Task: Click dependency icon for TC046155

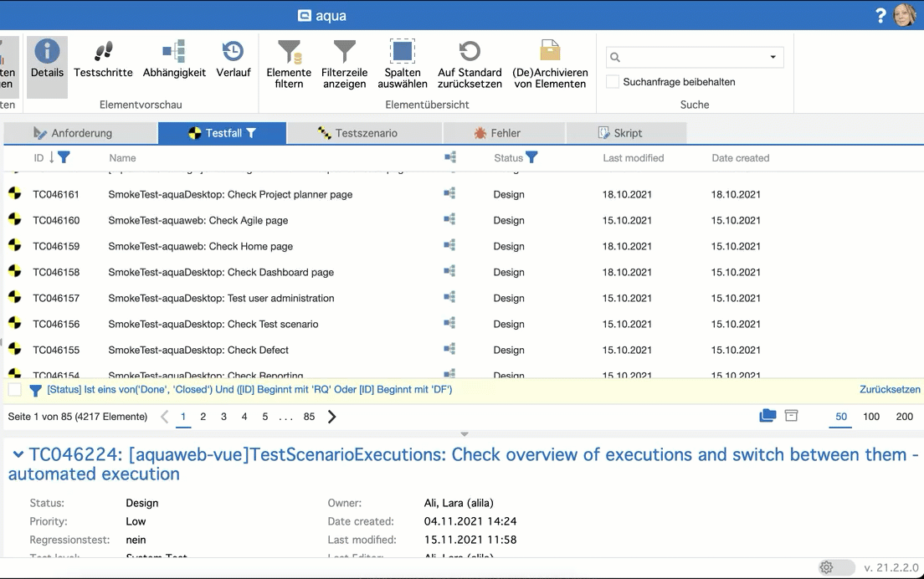Action: click(x=449, y=349)
